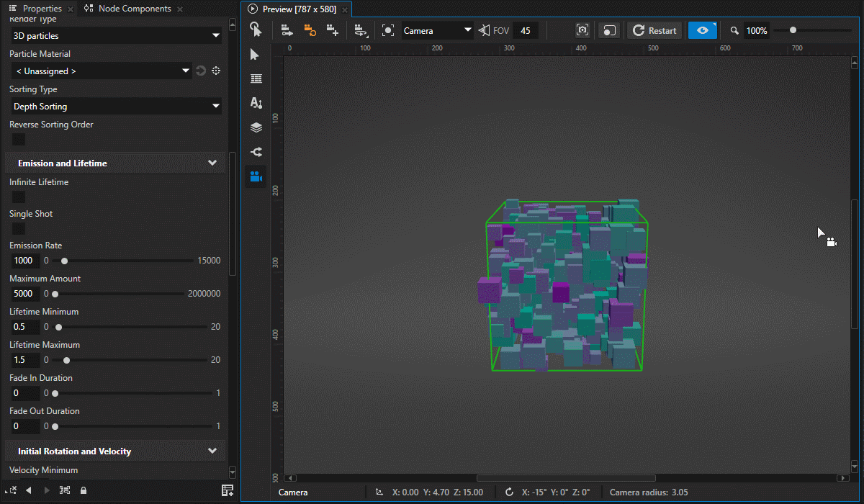Click the grid layout icon in sidebar

(256, 79)
